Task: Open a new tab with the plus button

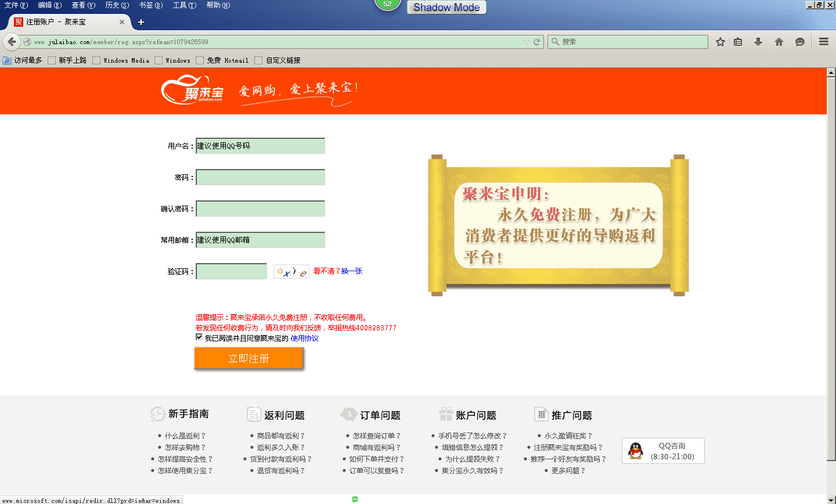Action: [x=140, y=22]
